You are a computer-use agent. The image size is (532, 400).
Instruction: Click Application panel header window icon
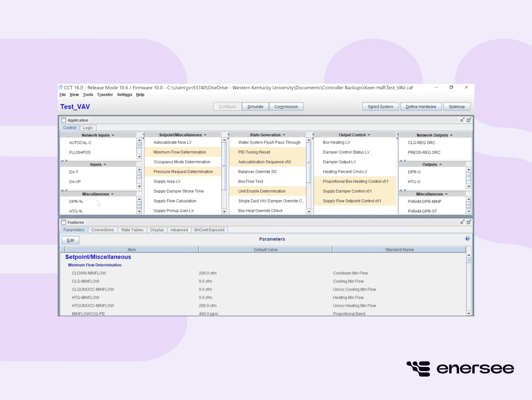coord(64,120)
